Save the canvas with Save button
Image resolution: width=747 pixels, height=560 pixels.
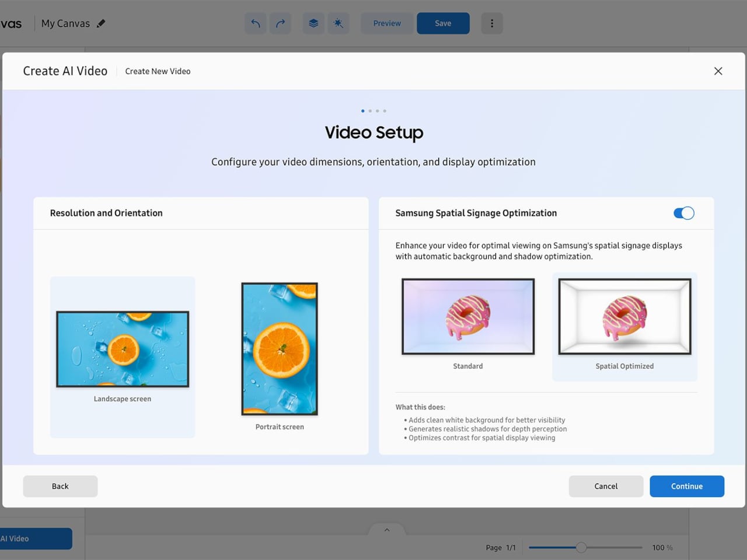tap(443, 23)
